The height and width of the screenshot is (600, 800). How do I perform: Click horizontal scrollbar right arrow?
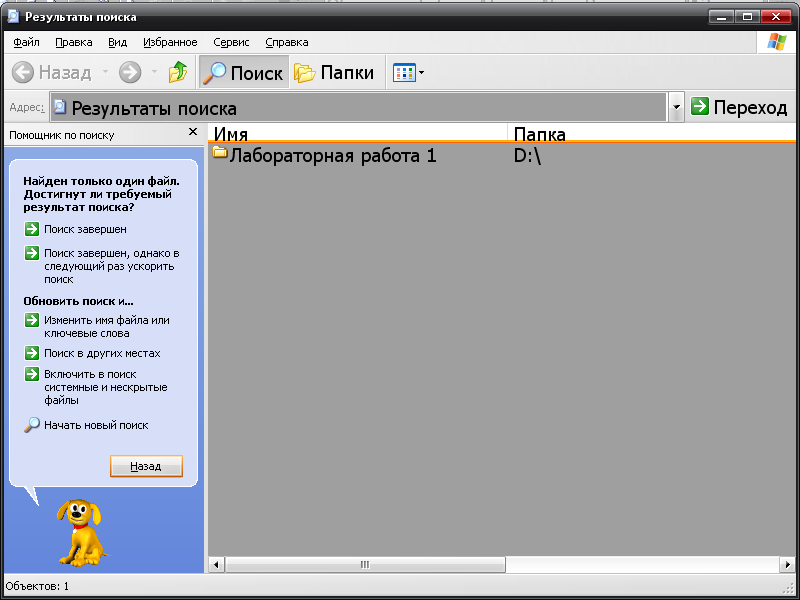(787, 564)
